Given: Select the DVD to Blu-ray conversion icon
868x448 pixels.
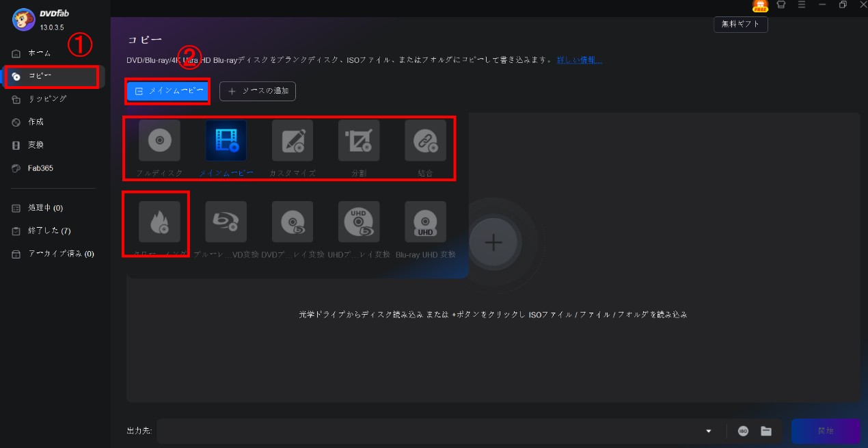Looking at the screenshot, I should pyautogui.click(x=293, y=222).
